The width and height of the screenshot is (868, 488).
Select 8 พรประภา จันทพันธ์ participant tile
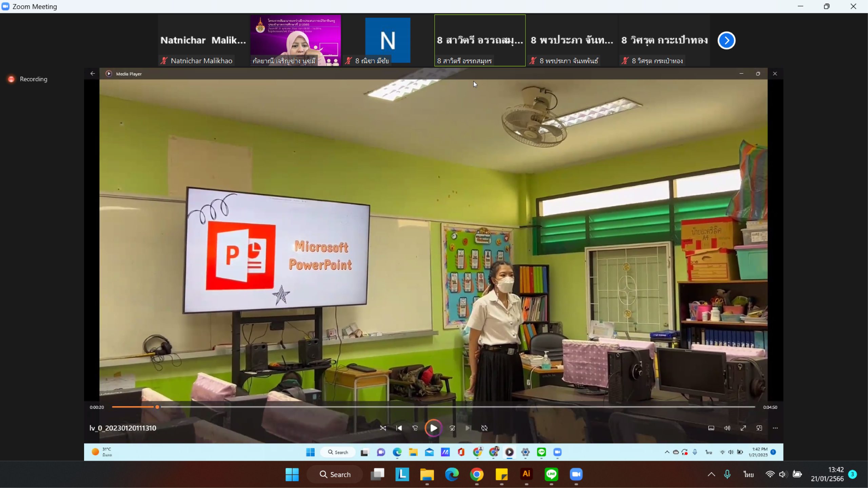[x=572, y=40]
